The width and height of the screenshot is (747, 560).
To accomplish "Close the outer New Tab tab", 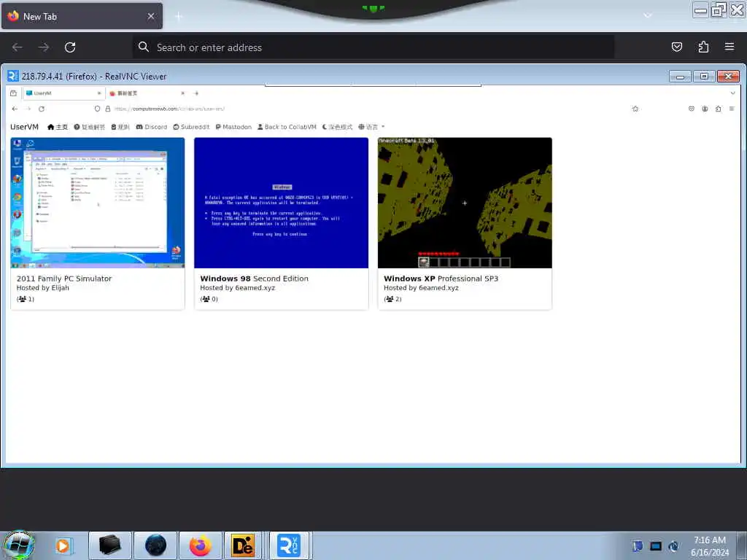I will pos(151,16).
